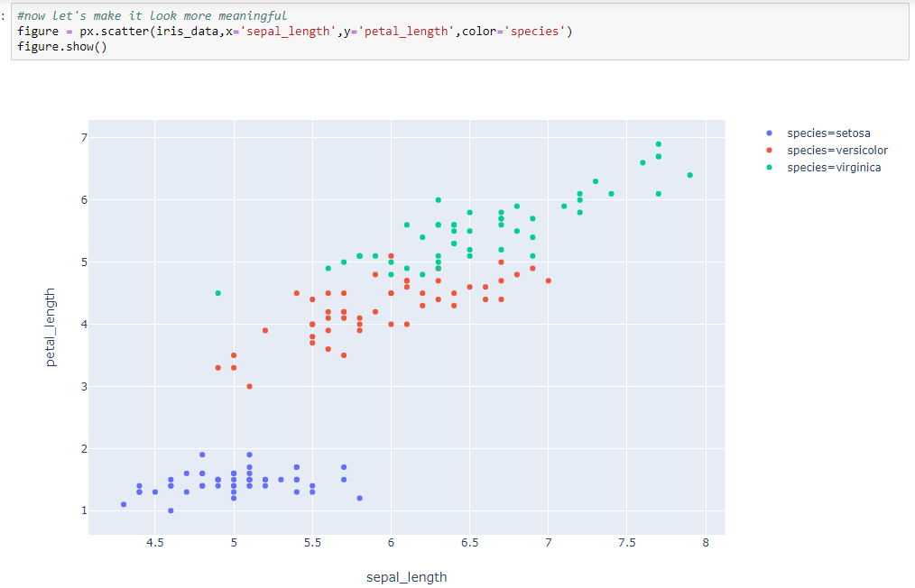Click the petal_length y-axis title
This screenshot has width=915, height=588.
click(x=51, y=326)
